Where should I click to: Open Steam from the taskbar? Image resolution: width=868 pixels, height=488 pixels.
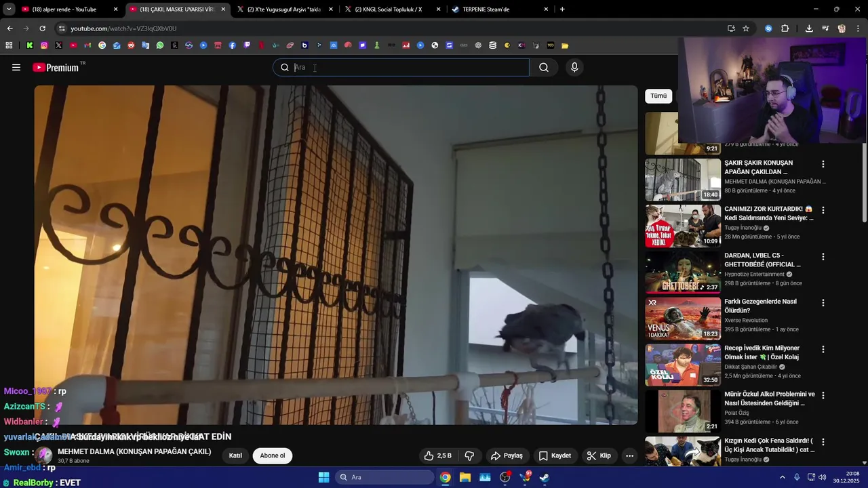point(545,477)
